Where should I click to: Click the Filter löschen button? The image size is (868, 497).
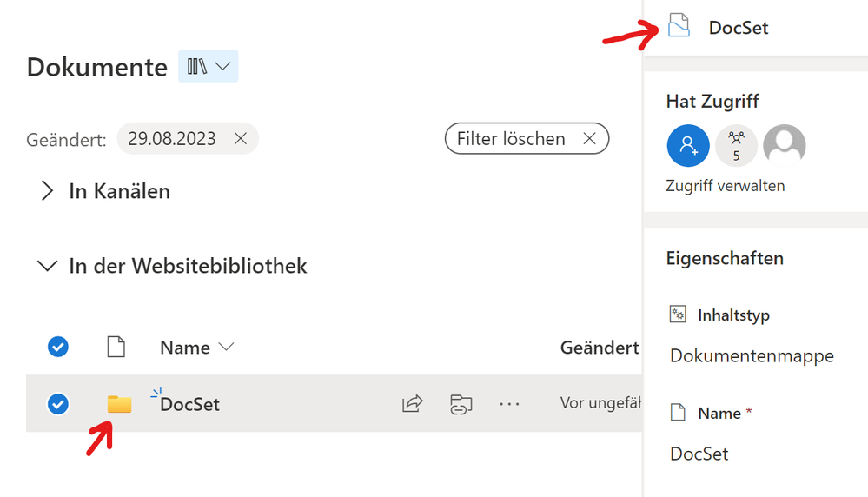point(527,138)
